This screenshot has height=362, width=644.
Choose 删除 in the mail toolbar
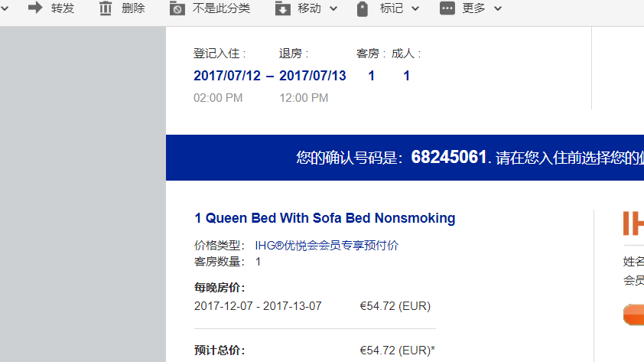pyautogui.click(x=134, y=8)
